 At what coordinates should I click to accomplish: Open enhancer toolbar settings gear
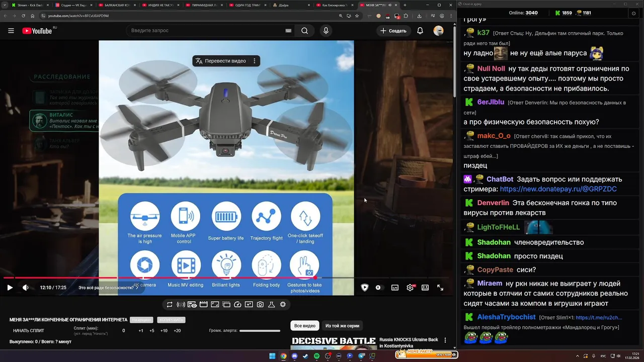[x=283, y=304]
